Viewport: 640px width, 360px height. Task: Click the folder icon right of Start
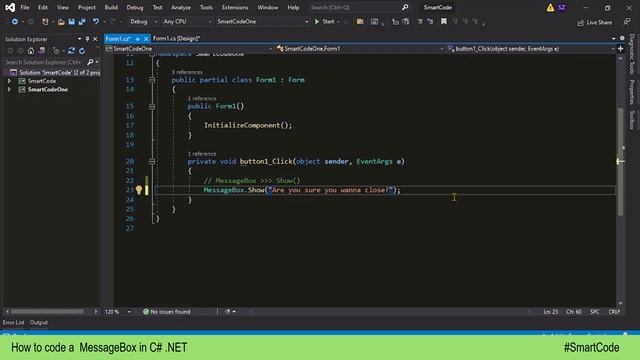pyautogui.click(x=360, y=22)
